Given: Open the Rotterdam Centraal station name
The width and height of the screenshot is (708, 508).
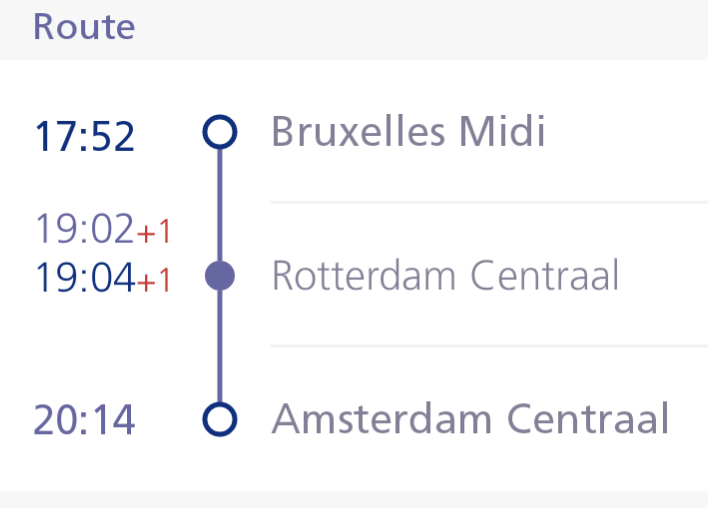Looking at the screenshot, I should pyautogui.click(x=445, y=275).
